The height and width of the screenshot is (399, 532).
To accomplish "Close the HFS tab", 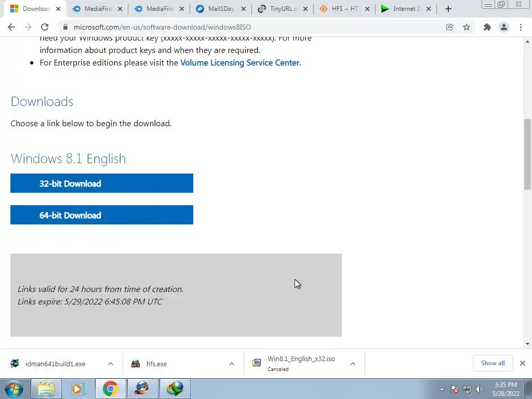I will (x=367, y=9).
